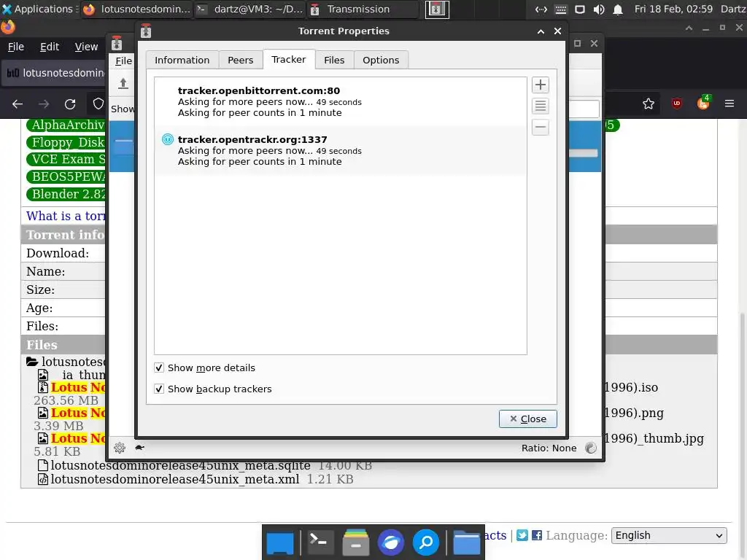
Task: Open torrent upload-arrow toolbar icon in Transmission
Action: point(123,83)
